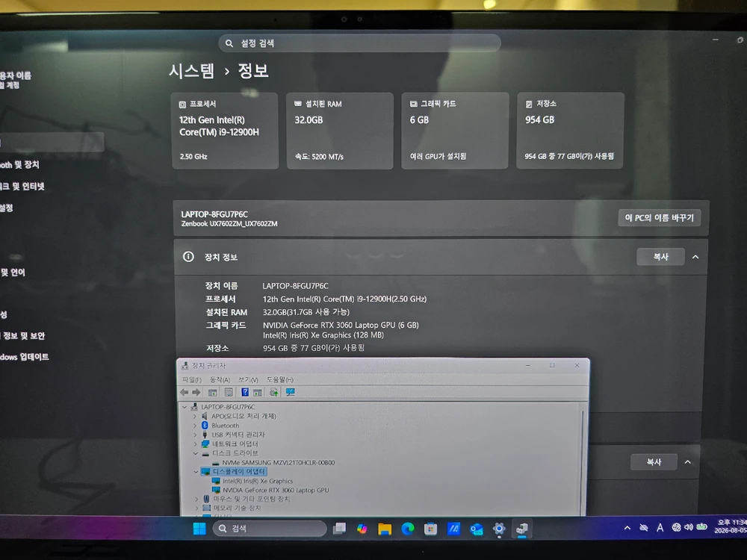This screenshot has width=747, height=560.
Task: Click the Show/Hide console tree toolbar icon
Action: (212, 393)
